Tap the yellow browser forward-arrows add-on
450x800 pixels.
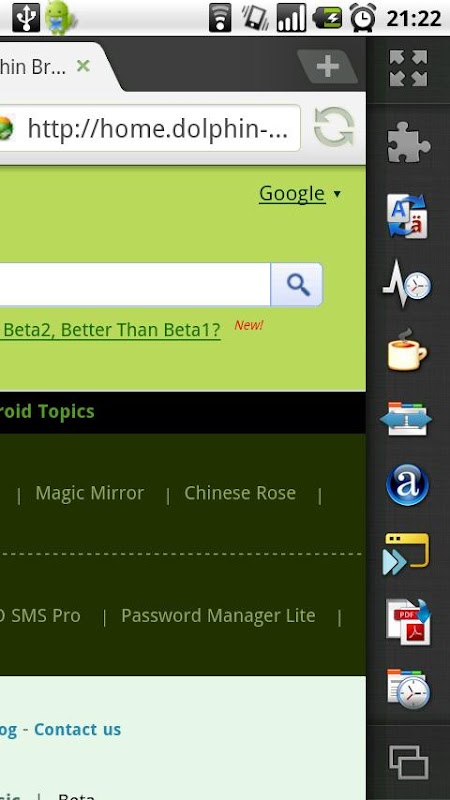[406, 554]
